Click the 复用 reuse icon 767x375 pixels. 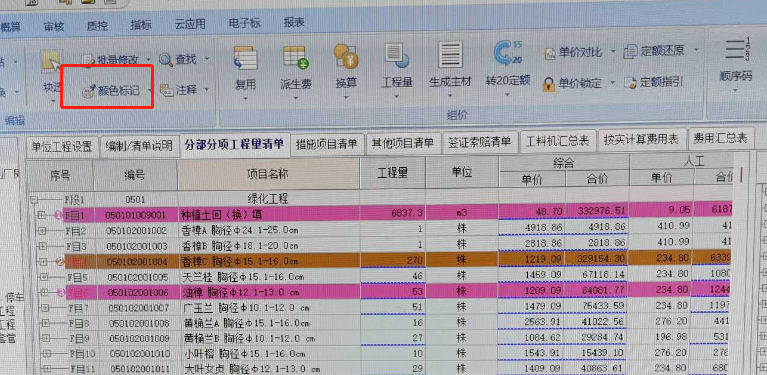pyautogui.click(x=246, y=58)
